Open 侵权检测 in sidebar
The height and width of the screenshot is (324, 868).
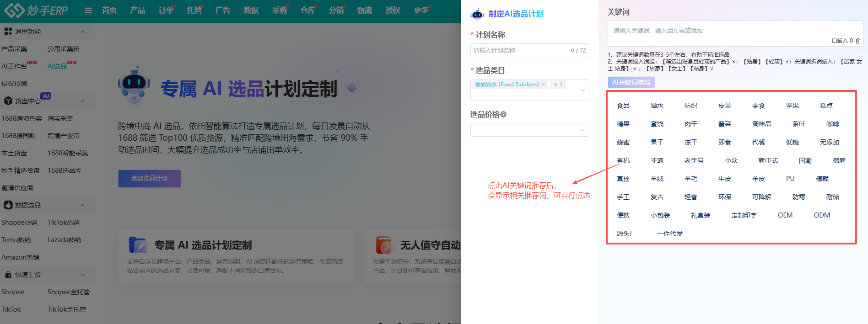14,84
